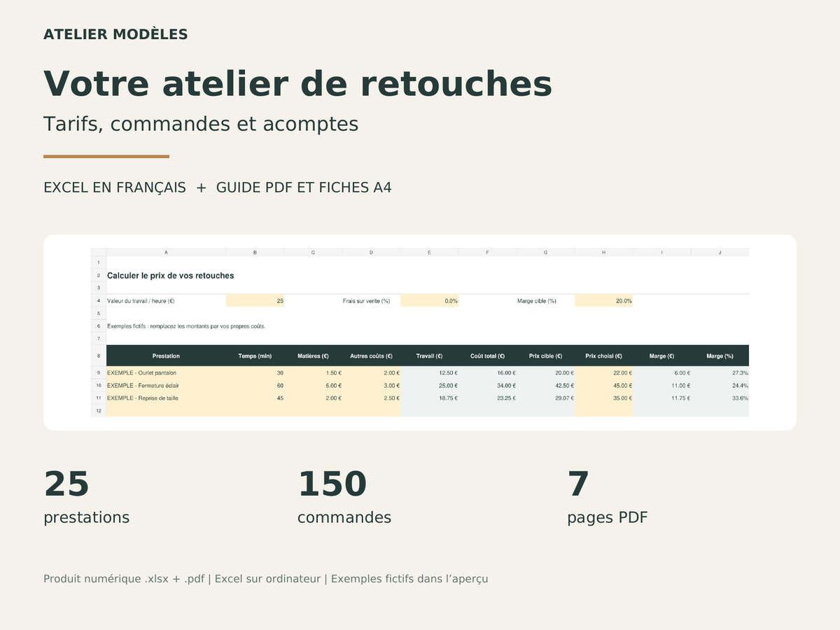Click the 'Prix cible (€)' table header

[545, 356]
